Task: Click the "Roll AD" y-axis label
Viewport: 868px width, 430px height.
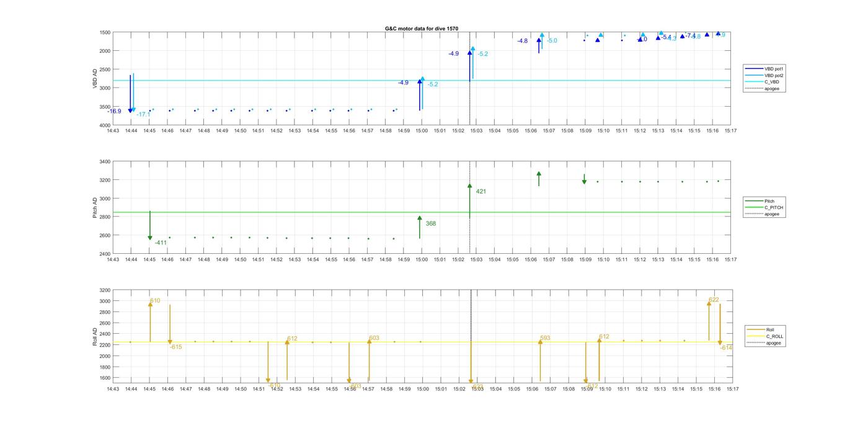Action: pyautogui.click(x=95, y=336)
